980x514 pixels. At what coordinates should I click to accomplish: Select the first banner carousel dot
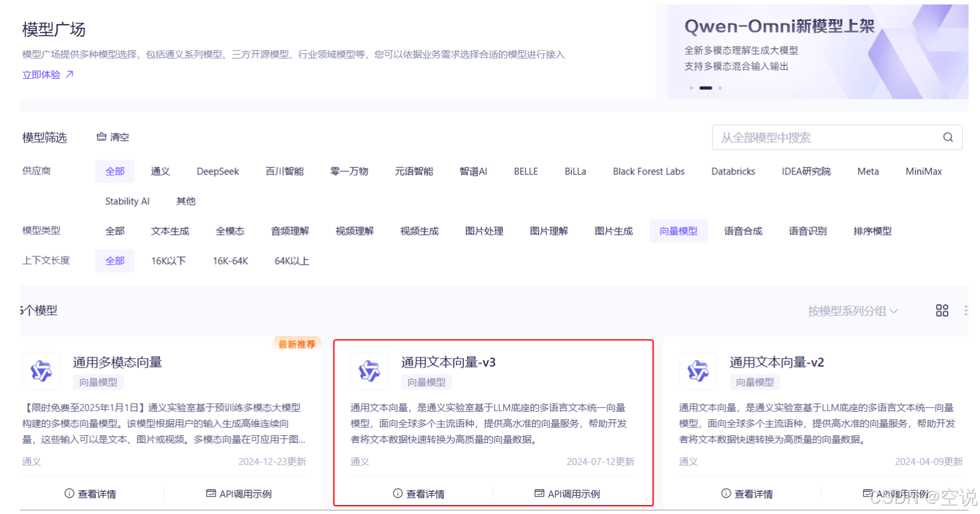coord(691,88)
